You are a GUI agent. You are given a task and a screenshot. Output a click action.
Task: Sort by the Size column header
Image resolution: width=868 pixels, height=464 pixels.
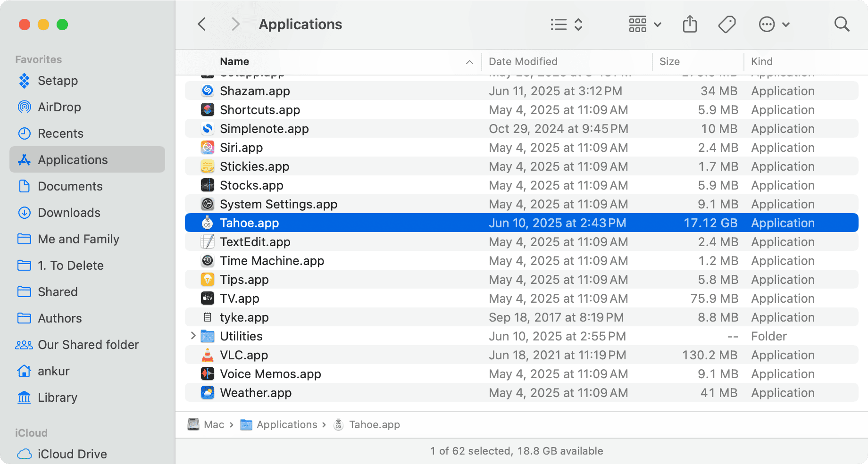[669, 61]
